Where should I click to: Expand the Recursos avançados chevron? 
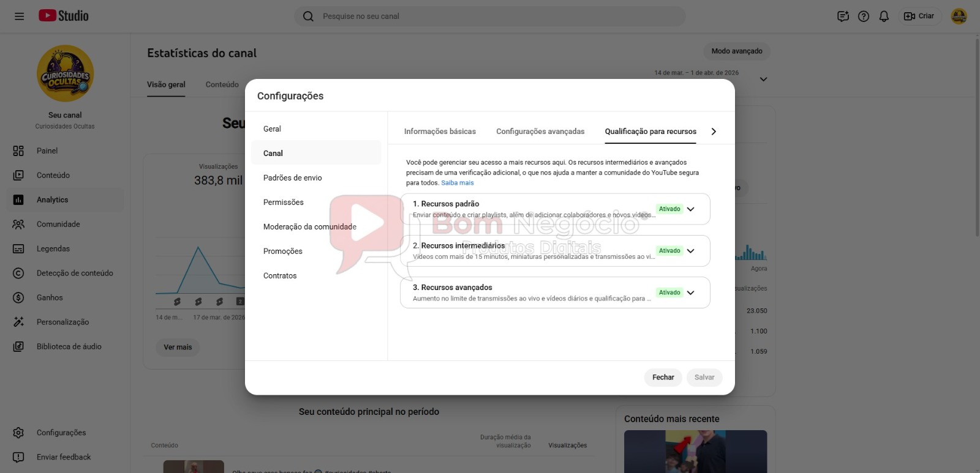(x=691, y=292)
